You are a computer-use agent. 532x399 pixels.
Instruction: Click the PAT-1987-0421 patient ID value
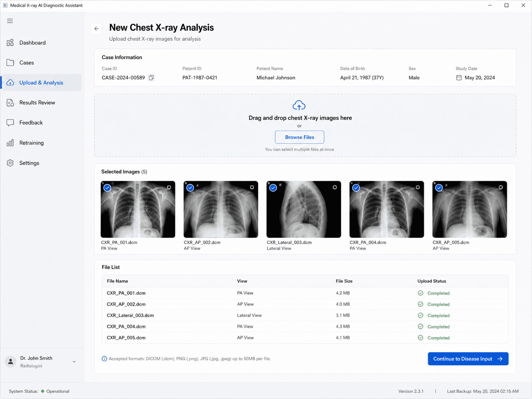coord(200,78)
